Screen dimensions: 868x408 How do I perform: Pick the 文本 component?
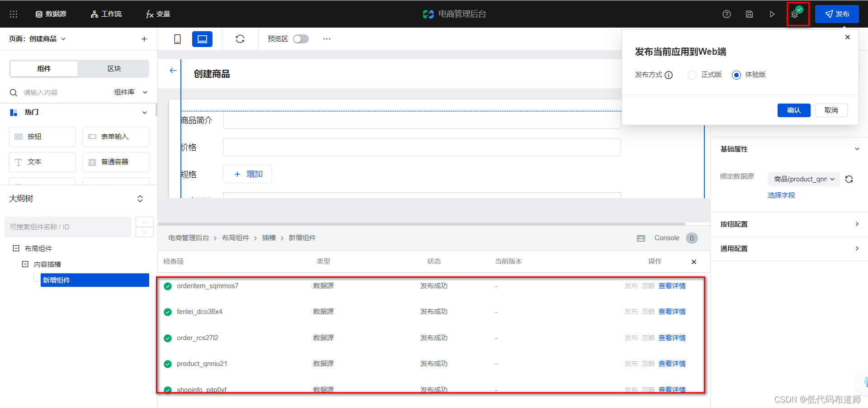pyautogui.click(x=42, y=162)
